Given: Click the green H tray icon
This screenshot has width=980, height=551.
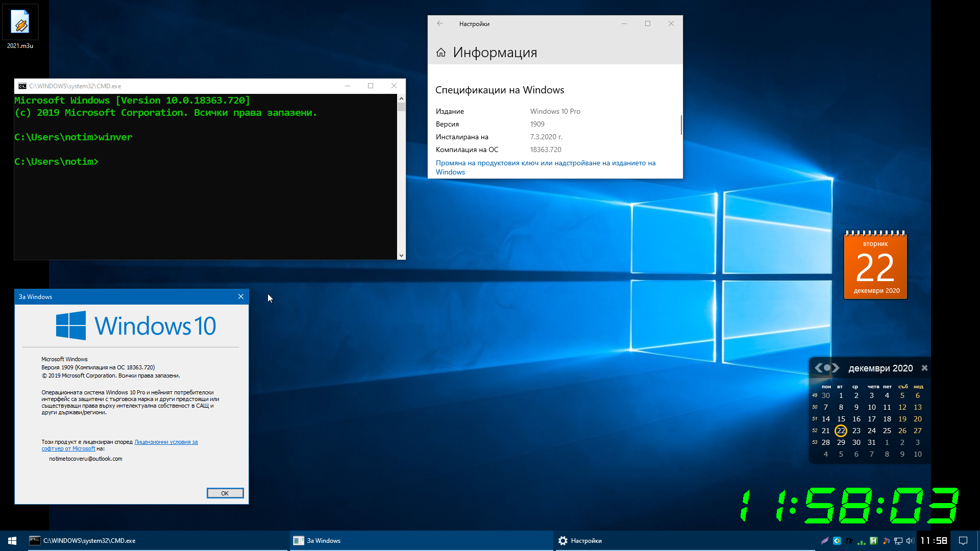Looking at the screenshot, I should tap(873, 541).
